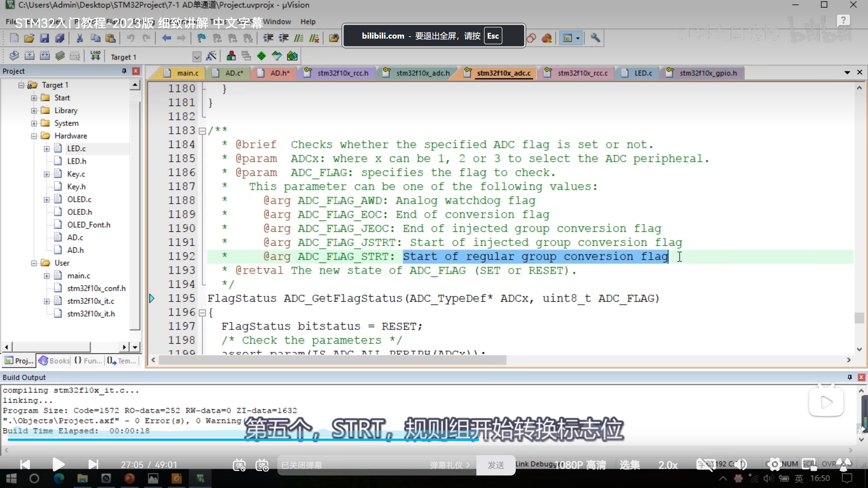Viewport: 868px width, 488px height.
Task: Click the Cut scissors icon
Action: click(80, 38)
